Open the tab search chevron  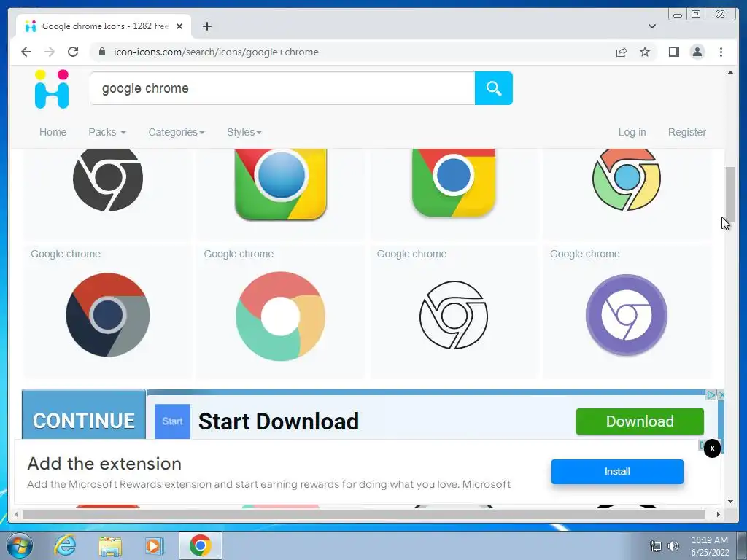(x=651, y=26)
